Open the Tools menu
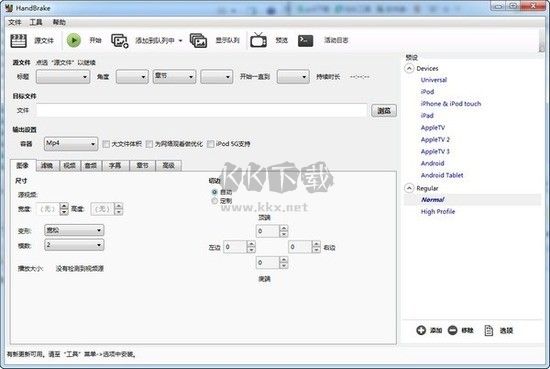Screen dimensions: 550x369 36,22
